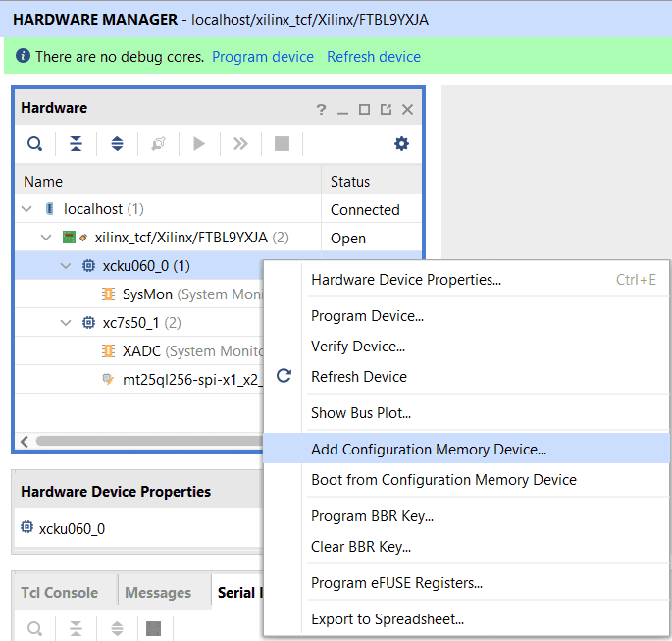Select Export to Spreadsheet menu option
Image resolution: width=672 pixels, height=641 pixels.
point(387,618)
